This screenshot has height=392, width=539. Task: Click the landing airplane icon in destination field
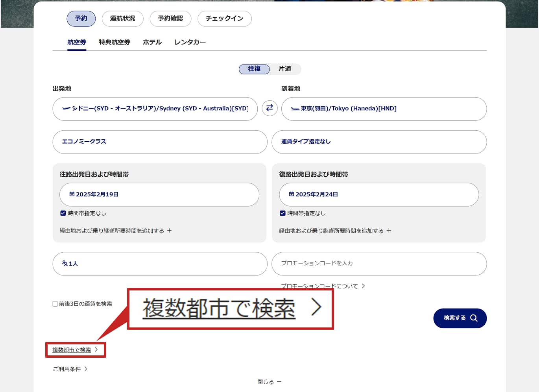(x=295, y=109)
